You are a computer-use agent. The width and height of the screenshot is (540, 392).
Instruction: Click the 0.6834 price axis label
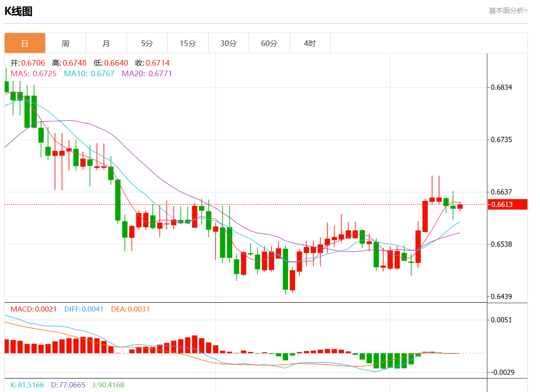tap(501, 87)
